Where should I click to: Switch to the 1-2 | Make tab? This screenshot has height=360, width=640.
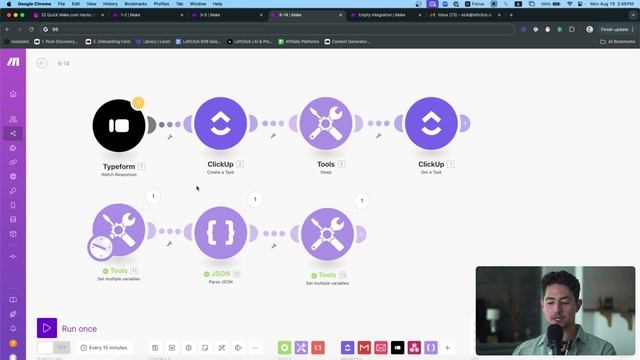(x=148, y=15)
